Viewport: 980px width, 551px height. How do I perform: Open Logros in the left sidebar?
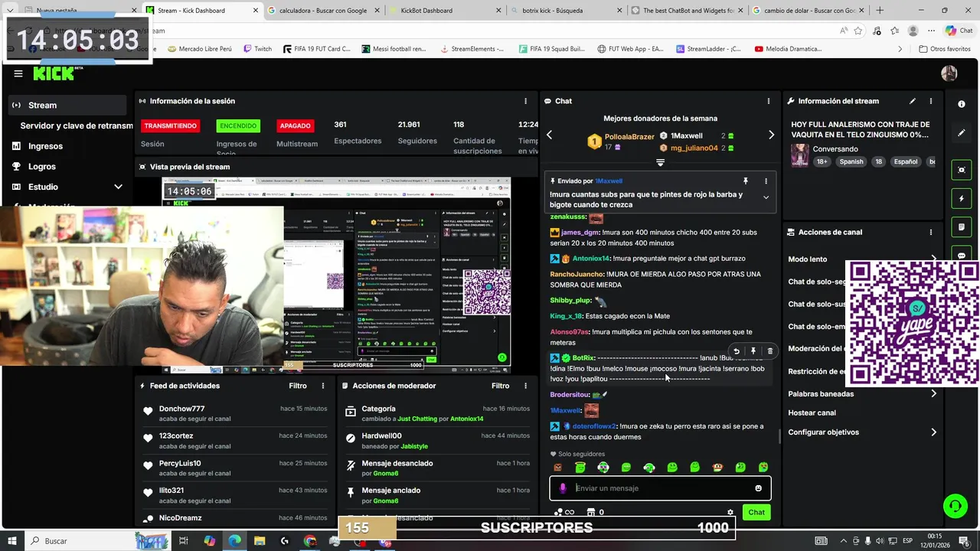coord(42,166)
